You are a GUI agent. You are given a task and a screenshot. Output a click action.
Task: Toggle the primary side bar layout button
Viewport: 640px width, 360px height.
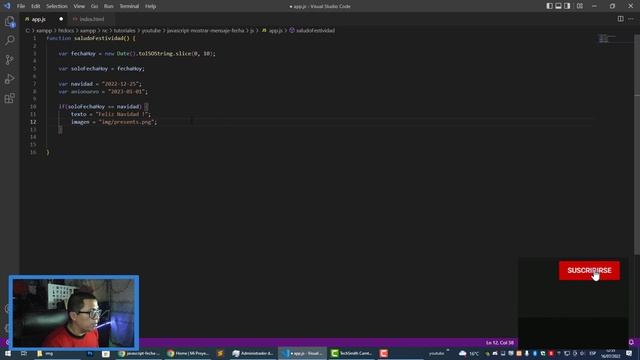[x=549, y=6]
